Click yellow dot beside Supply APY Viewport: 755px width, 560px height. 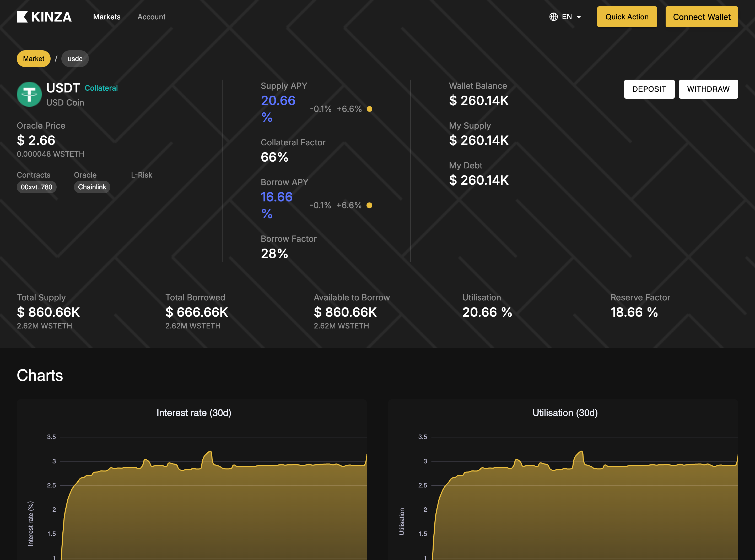[369, 109]
